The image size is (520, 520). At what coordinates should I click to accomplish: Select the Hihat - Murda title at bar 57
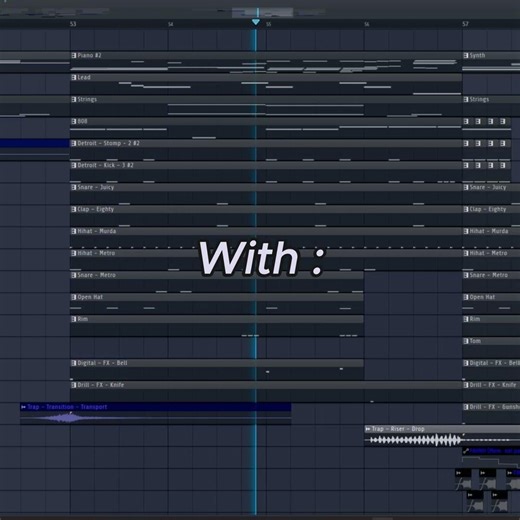pos(489,231)
